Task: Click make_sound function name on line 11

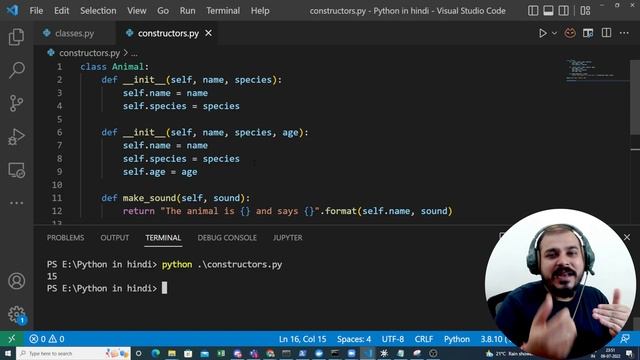Action: pyautogui.click(x=149, y=198)
